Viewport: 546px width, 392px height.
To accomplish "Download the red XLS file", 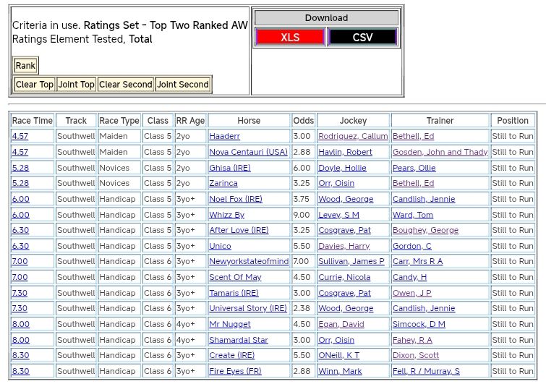I will point(290,38).
